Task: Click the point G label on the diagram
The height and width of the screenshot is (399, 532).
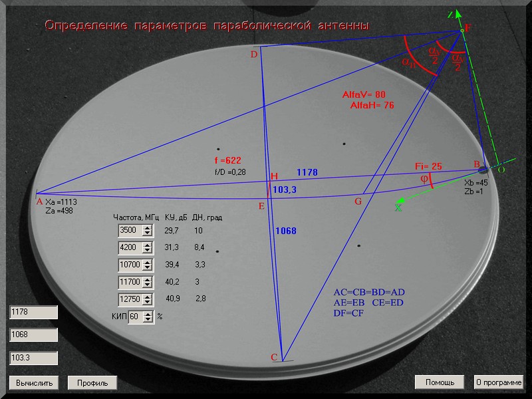Action: pos(358,201)
